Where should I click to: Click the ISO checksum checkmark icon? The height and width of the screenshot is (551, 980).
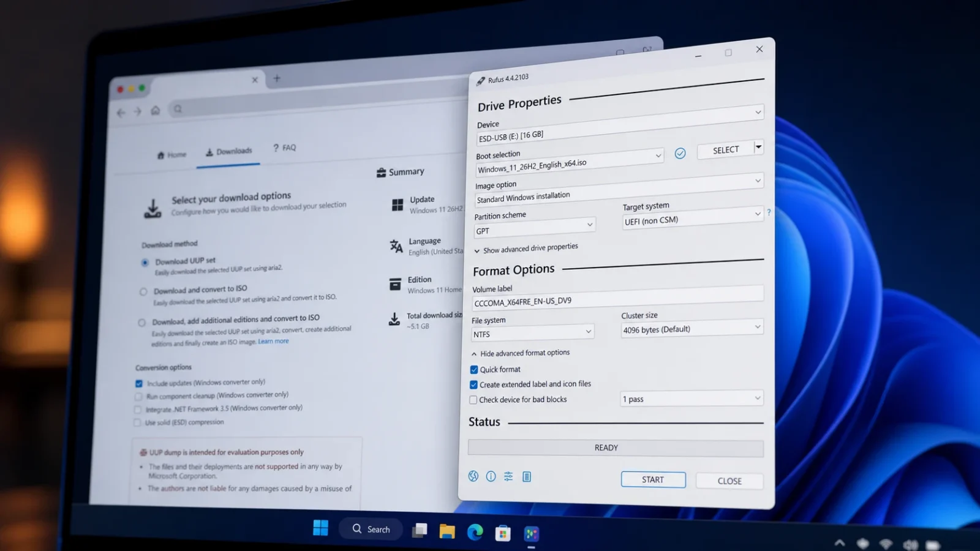(680, 154)
